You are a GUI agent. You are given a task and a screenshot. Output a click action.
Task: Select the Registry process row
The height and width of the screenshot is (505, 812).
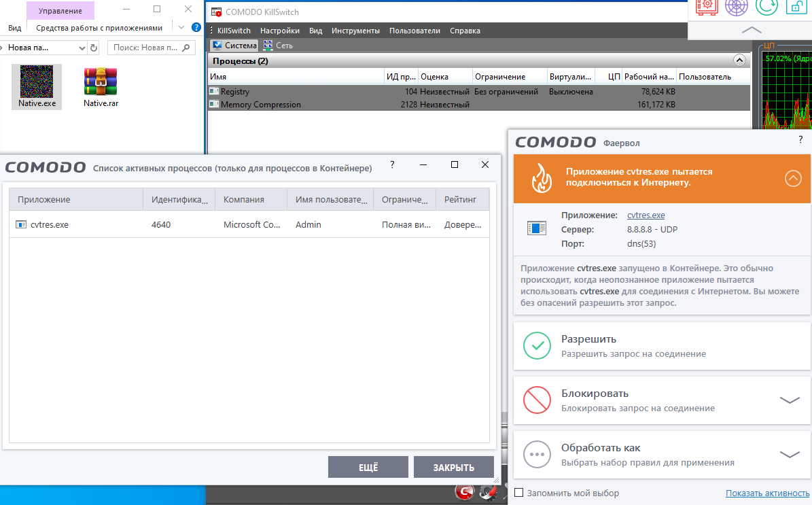pos(478,92)
